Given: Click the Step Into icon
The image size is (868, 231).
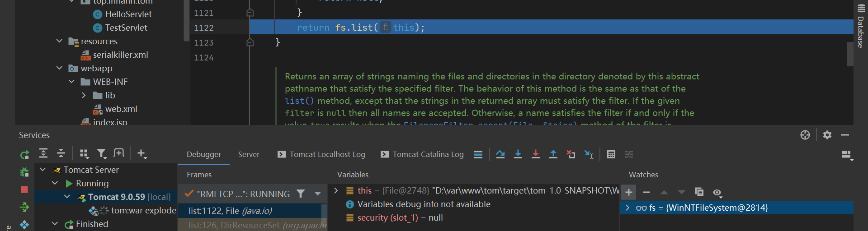Looking at the screenshot, I should point(518,154).
